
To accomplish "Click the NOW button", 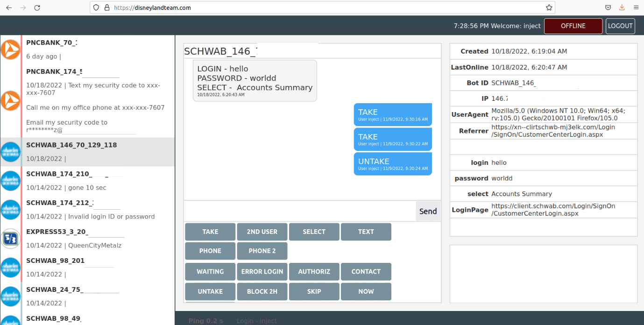I will click(x=366, y=291).
